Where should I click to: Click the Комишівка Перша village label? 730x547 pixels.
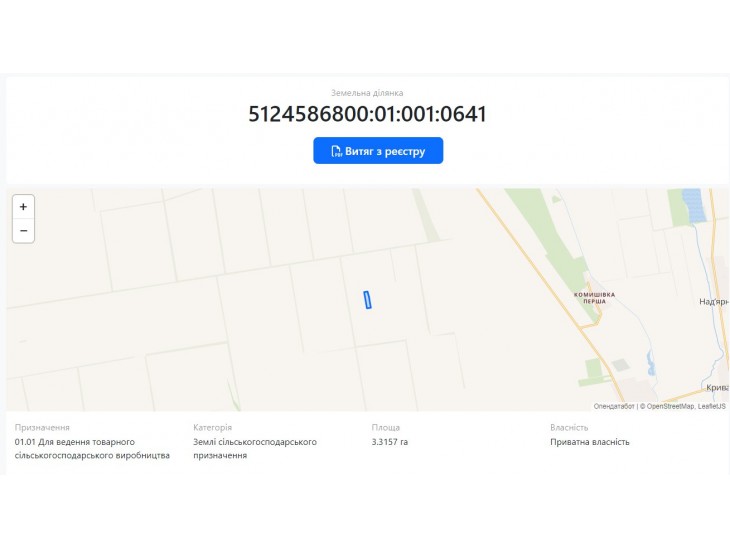coord(595,298)
